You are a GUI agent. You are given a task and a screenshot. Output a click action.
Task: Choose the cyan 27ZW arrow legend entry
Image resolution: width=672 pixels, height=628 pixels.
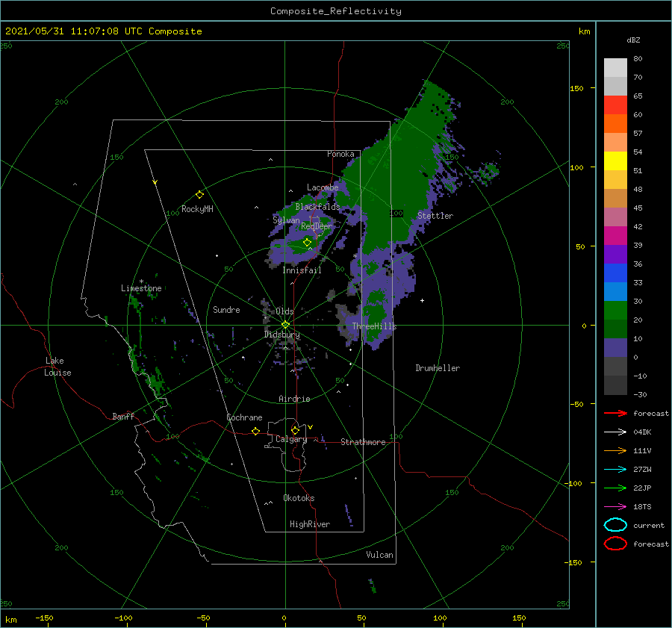(x=615, y=470)
